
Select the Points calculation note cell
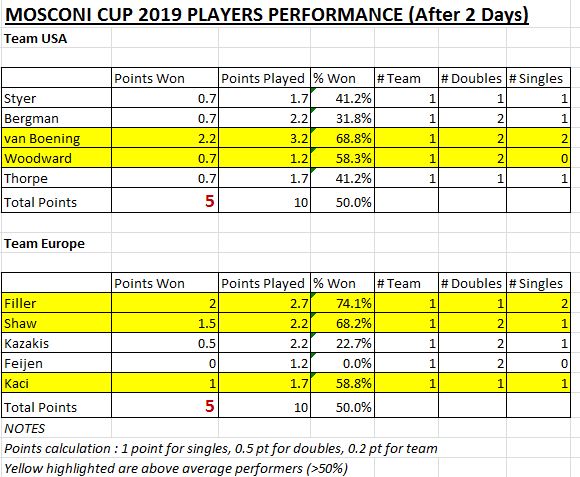point(221,449)
